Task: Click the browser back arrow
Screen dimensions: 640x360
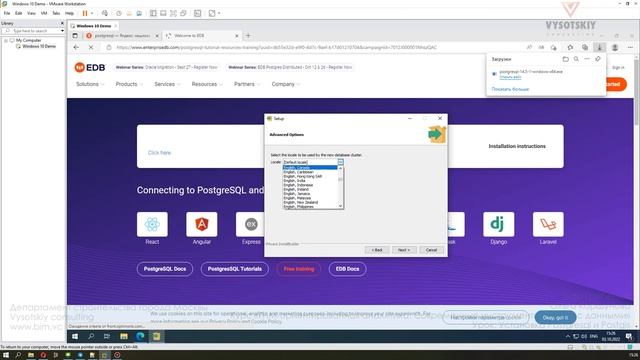Action: pos(76,47)
